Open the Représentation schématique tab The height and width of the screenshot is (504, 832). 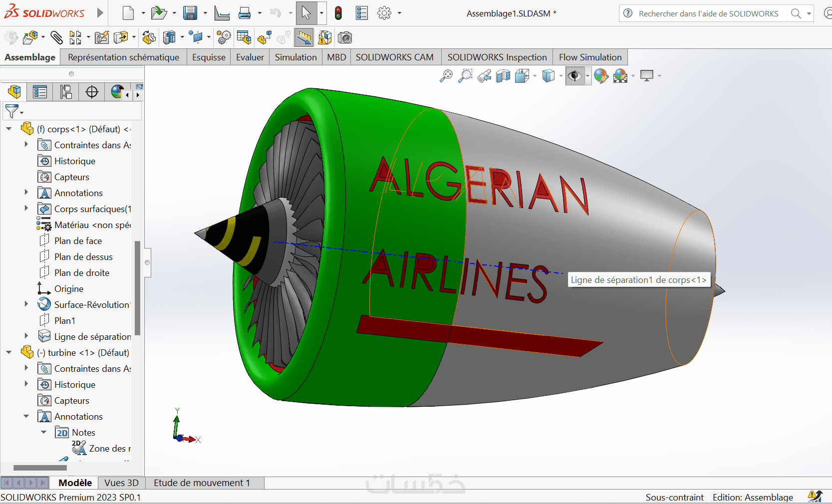[x=124, y=57]
